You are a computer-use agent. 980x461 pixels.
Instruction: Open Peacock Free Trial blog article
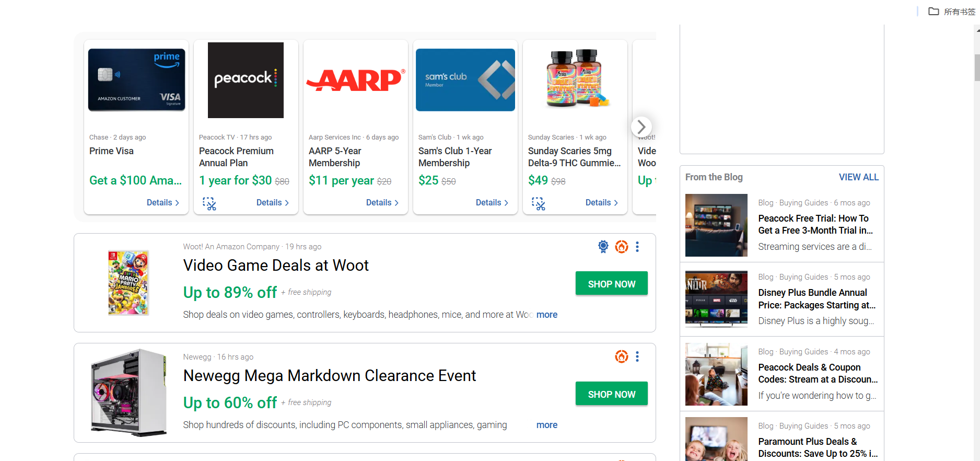(x=815, y=224)
